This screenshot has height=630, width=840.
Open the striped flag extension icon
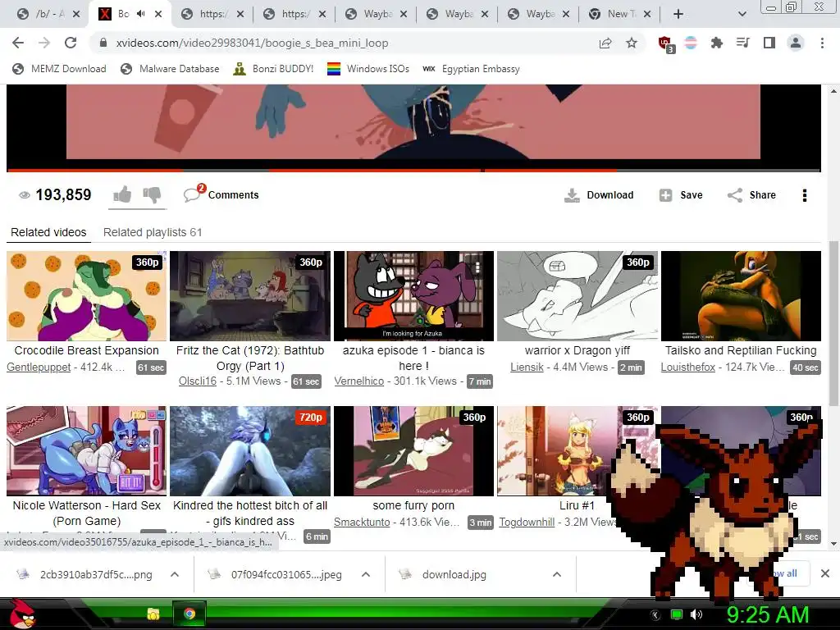tap(691, 43)
